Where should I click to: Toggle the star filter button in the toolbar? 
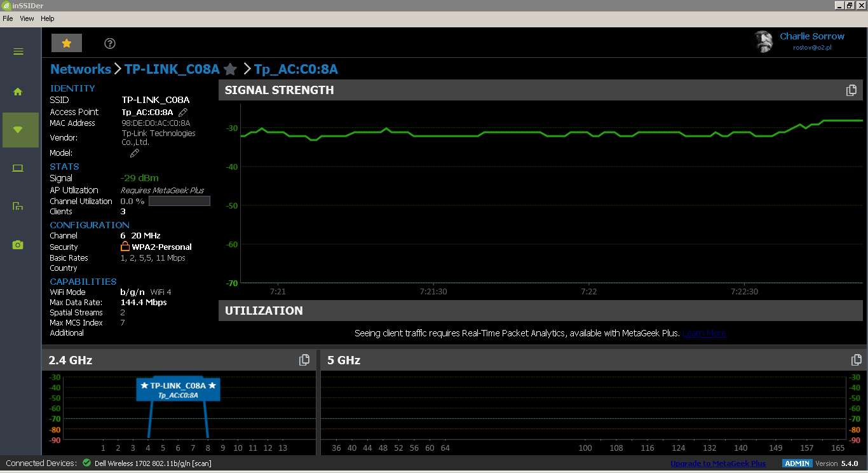pyautogui.click(x=66, y=43)
